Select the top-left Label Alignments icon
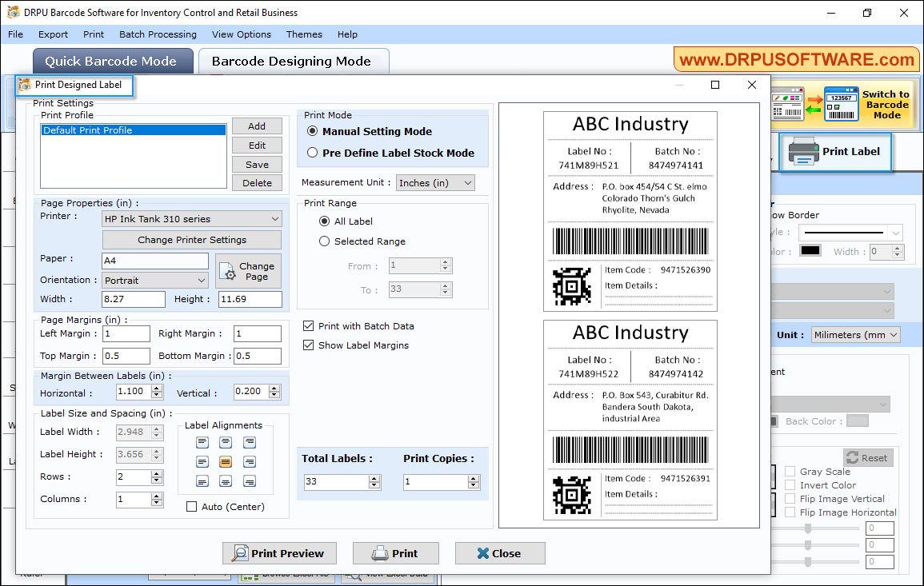 (x=202, y=442)
